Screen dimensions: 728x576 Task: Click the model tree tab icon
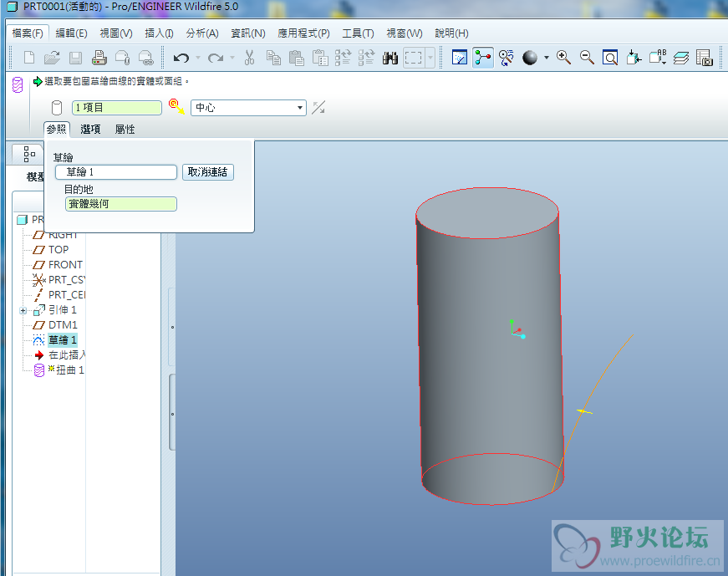click(x=28, y=154)
